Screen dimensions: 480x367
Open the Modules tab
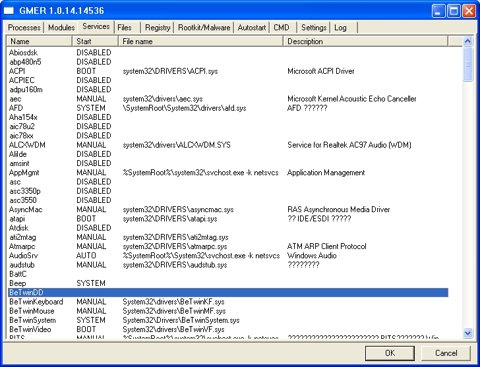pyautogui.click(x=61, y=27)
